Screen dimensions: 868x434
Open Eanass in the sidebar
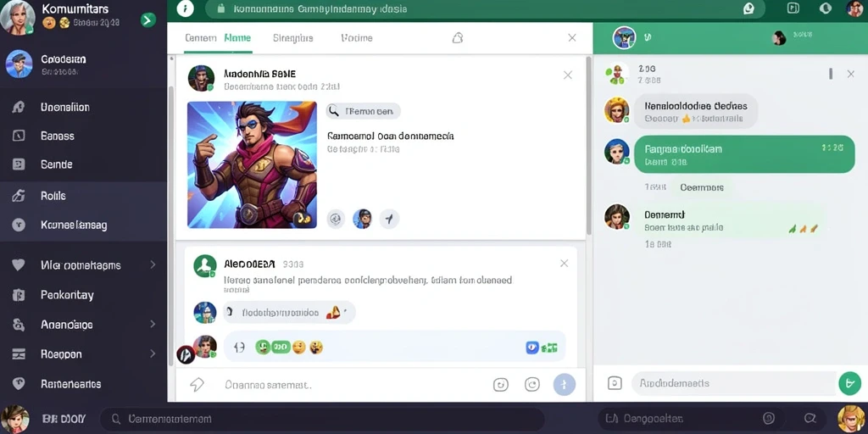(83, 136)
